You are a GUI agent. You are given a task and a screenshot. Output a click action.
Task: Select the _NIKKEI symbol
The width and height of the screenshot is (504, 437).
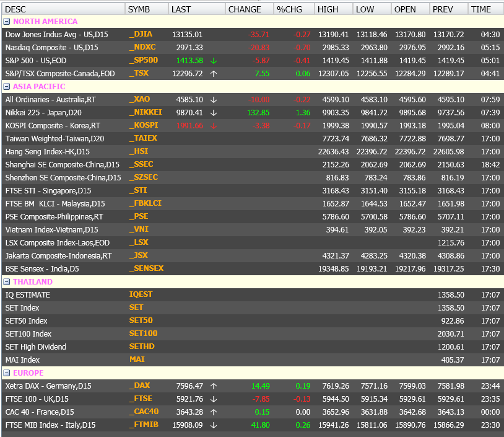click(146, 112)
